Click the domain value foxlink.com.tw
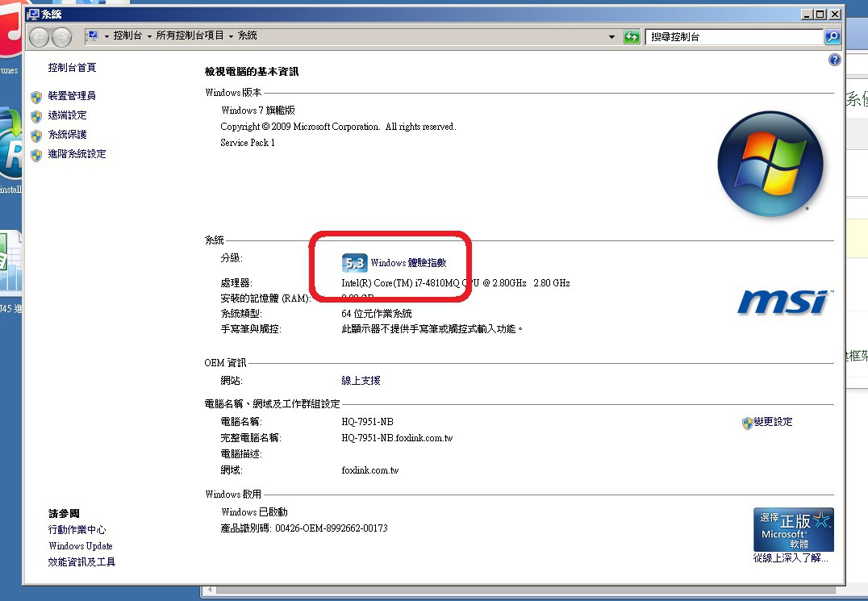 coord(369,470)
